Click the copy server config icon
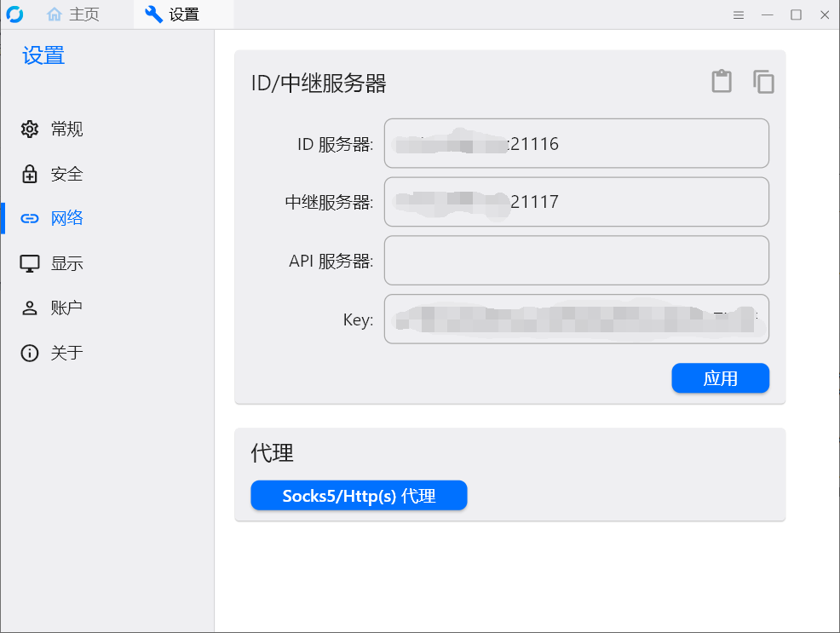Screen dimensions: 840x633 pyautogui.click(x=763, y=82)
